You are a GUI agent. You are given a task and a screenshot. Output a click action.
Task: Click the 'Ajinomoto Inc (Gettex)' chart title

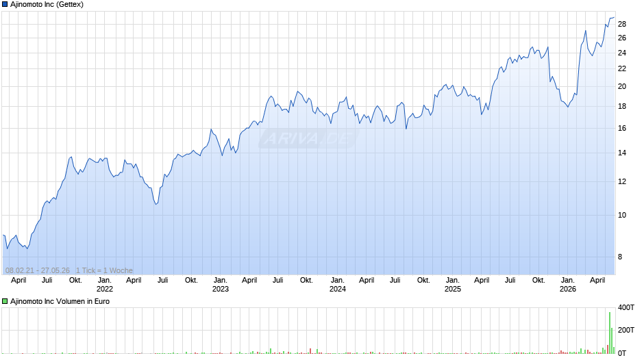click(47, 5)
